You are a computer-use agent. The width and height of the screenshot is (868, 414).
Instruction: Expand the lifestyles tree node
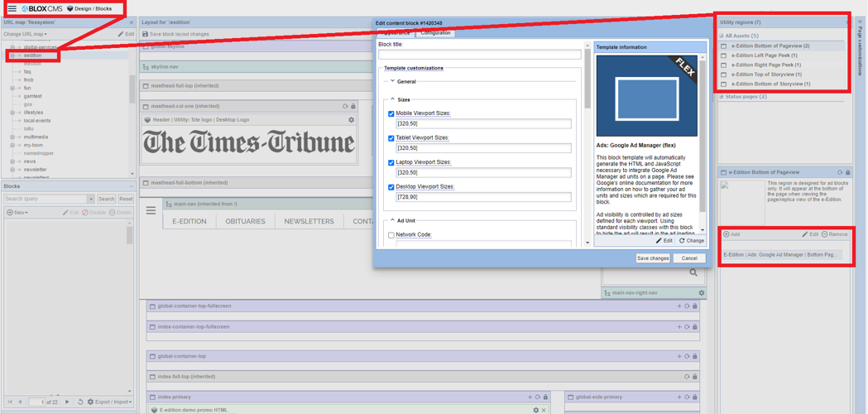tap(12, 113)
